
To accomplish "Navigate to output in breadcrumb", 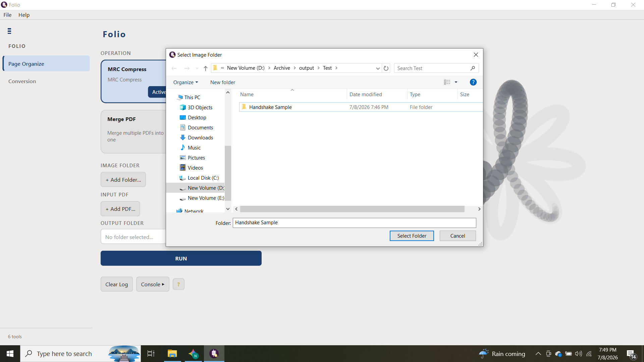I will coord(307,68).
